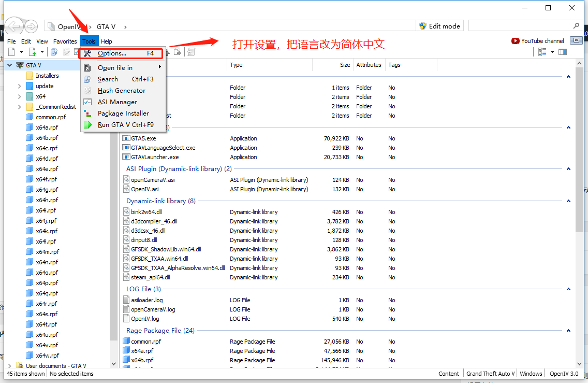This screenshot has height=383, width=588.
Task: Click the update folder icon in tree
Action: click(x=30, y=86)
